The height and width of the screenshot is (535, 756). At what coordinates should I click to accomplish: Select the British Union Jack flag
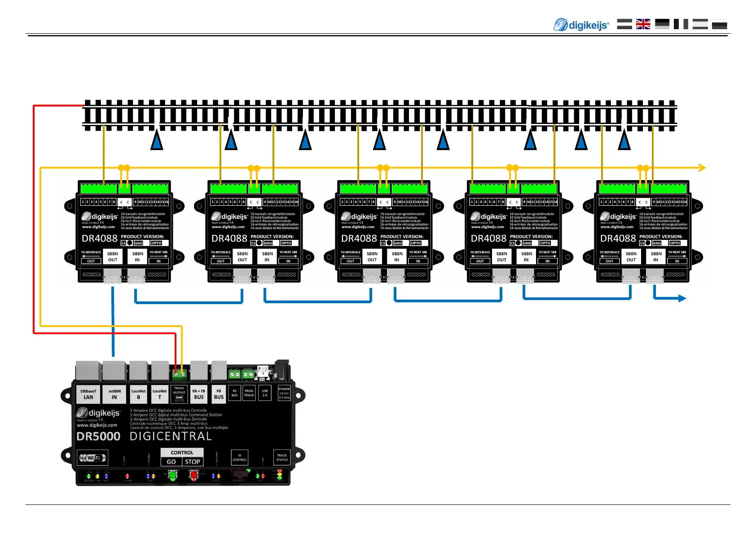(643, 24)
